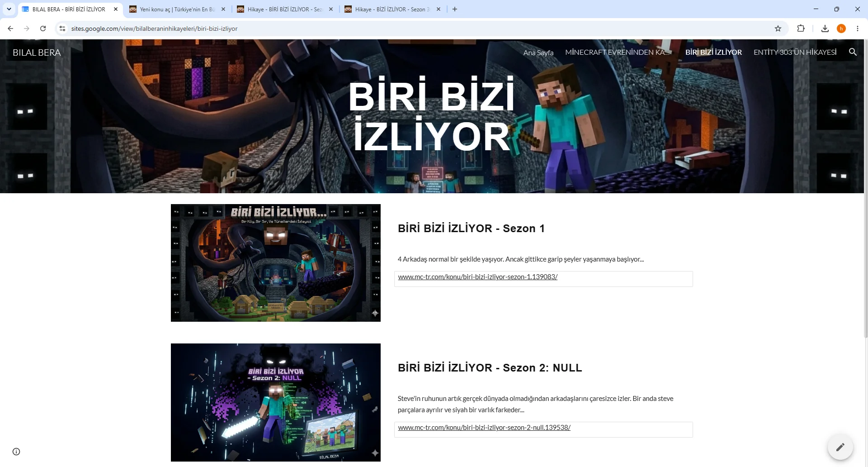The image size is (868, 467).
Task: Go back with the browser back arrow
Action: [x=10, y=29]
